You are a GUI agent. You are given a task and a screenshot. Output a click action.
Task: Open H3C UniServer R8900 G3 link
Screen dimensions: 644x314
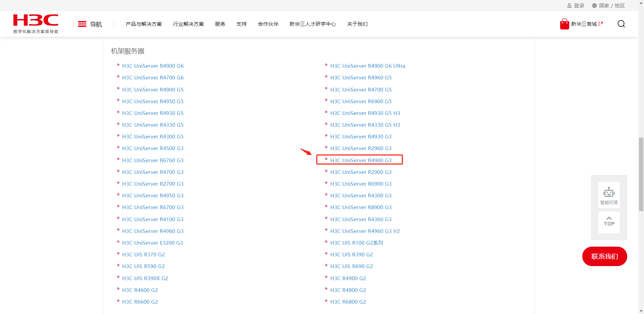361,207
